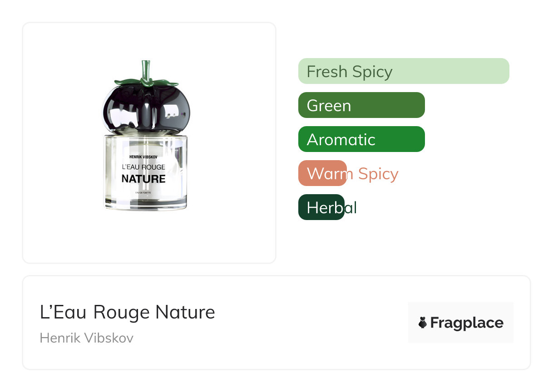Click the L'EAU ROUGE text on the bottle
The image size is (553, 392).
[143, 167]
